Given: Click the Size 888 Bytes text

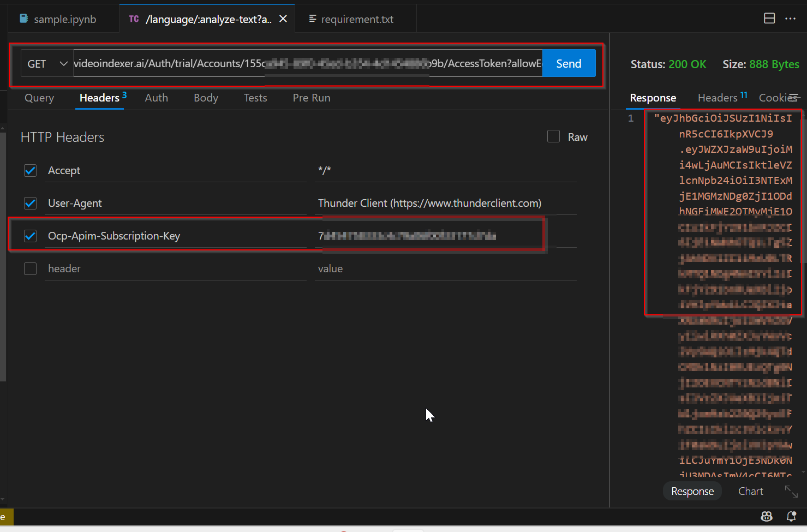Looking at the screenshot, I should (x=761, y=64).
